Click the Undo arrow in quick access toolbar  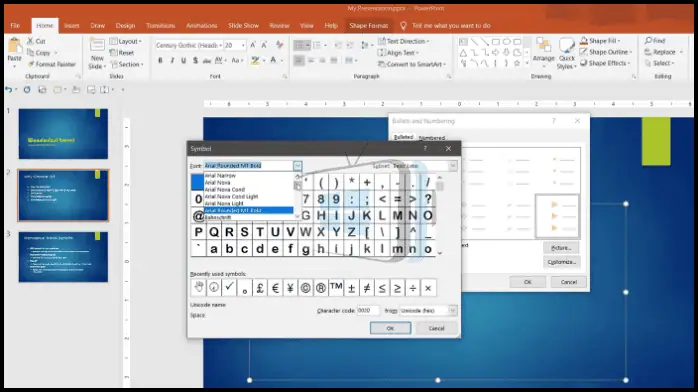pos(8,89)
